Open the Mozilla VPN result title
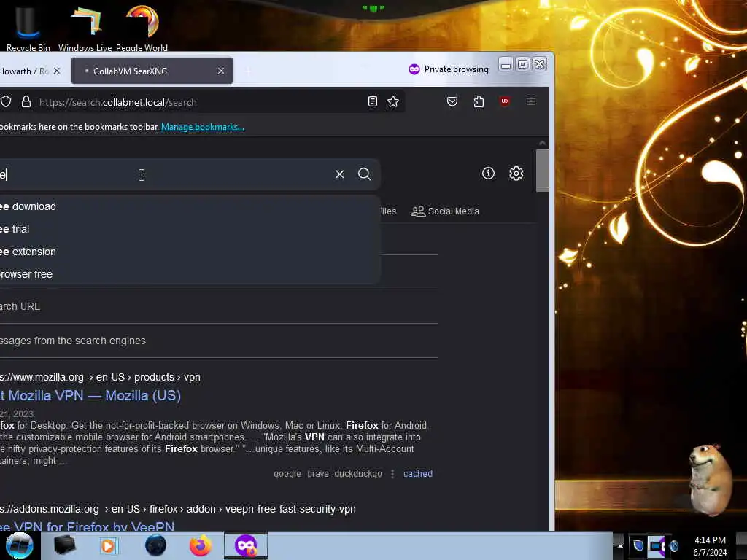The height and width of the screenshot is (560, 747). tap(90, 396)
